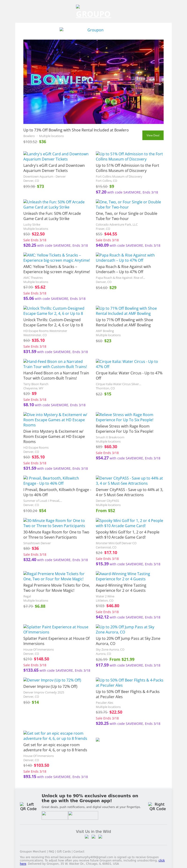Open AMC Yellow Tickets & Snacks deal
This screenshot has height=868, width=187.
57,258
